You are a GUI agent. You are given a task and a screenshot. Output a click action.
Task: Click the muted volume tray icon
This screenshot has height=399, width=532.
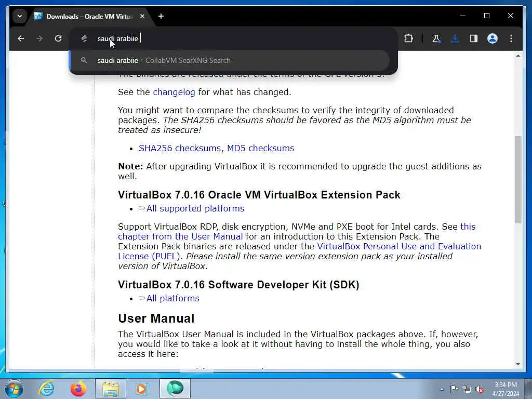click(x=480, y=390)
